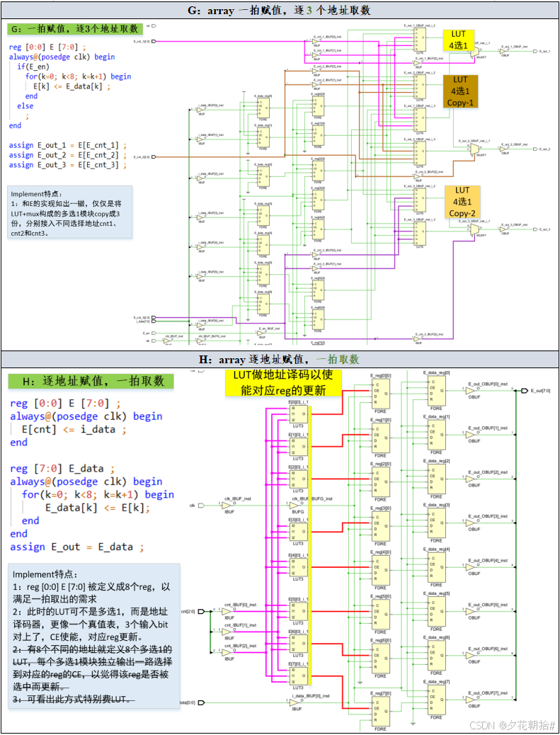560x735 pixels.
Task: Click the i_data_IBUF[0]_inst buffer in diagram H
Action: click(295, 702)
